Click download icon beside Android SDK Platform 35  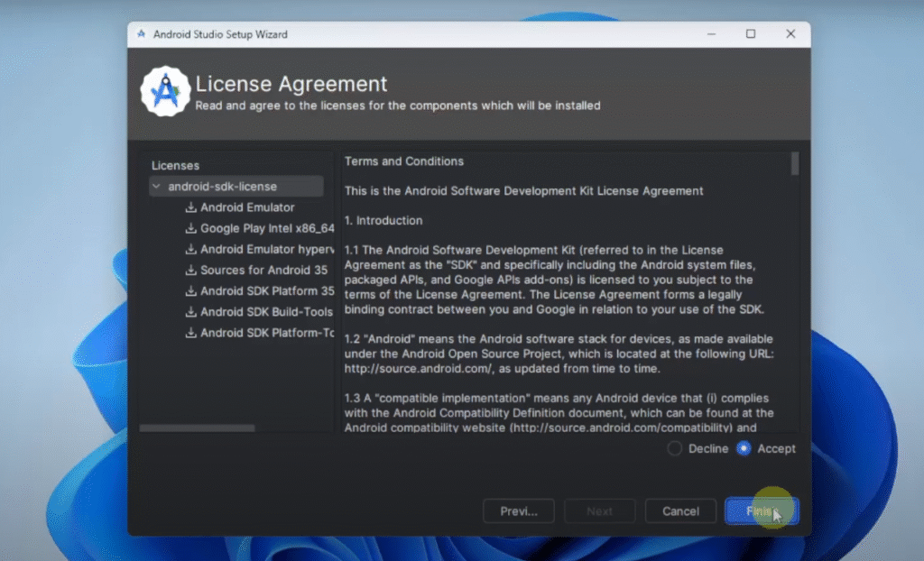pyautogui.click(x=190, y=291)
